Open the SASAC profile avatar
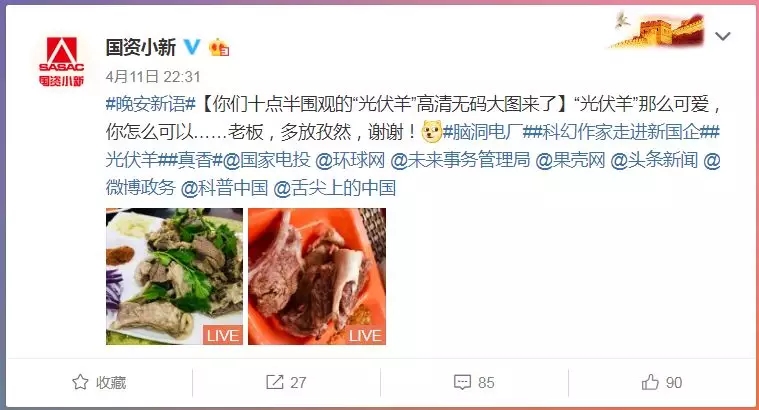The width and height of the screenshot is (759, 410). coord(61,62)
